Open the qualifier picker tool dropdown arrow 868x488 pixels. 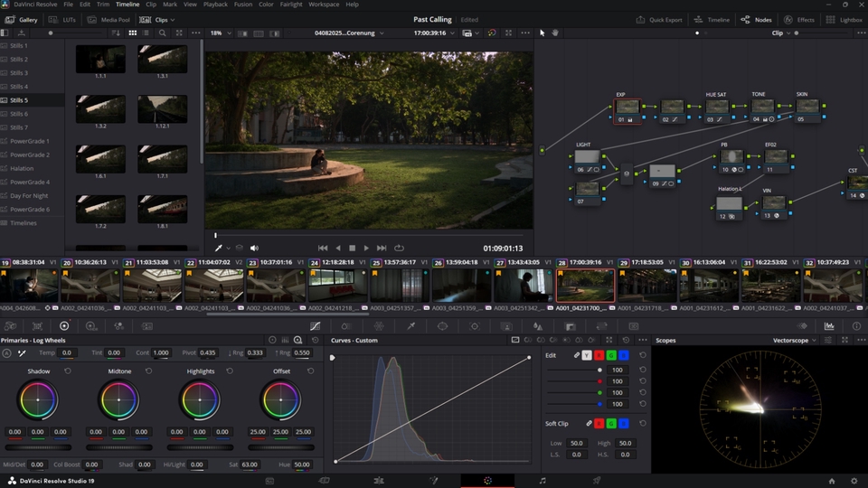tap(228, 249)
